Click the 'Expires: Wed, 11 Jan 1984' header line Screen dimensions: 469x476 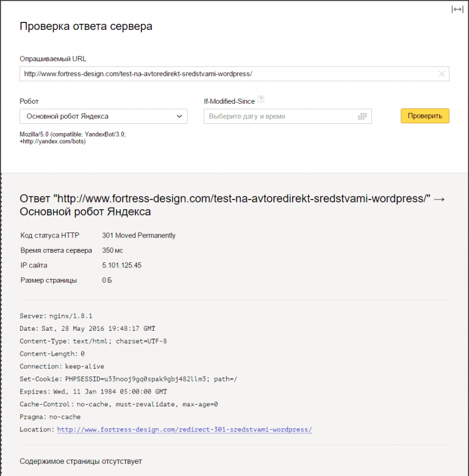(x=93, y=392)
